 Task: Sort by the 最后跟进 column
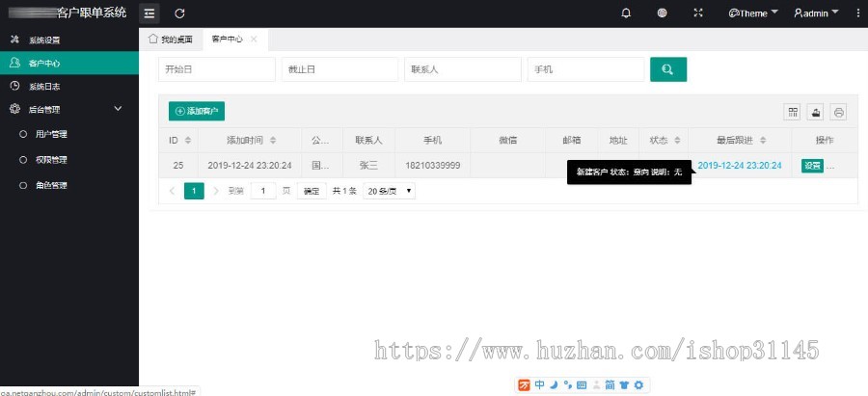763,141
